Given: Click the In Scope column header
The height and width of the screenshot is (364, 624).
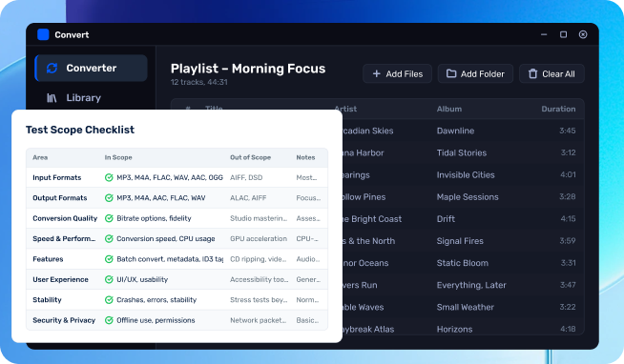Looking at the screenshot, I should [x=118, y=157].
